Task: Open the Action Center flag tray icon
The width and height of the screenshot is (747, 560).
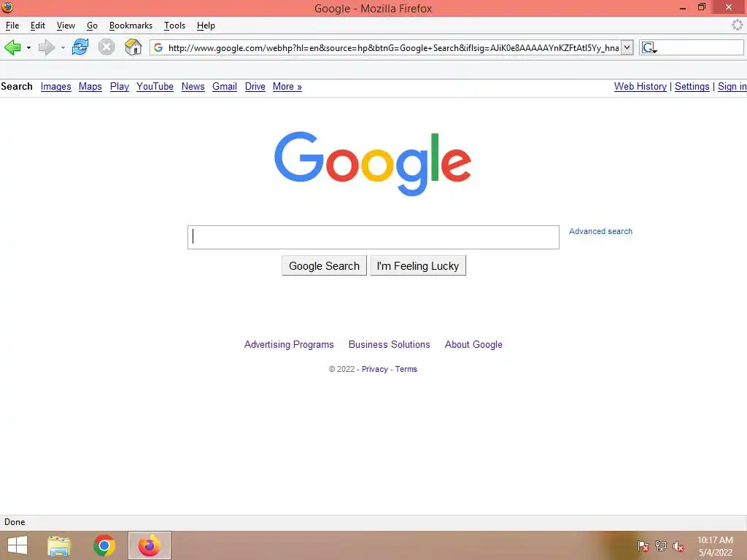Action: (643, 546)
